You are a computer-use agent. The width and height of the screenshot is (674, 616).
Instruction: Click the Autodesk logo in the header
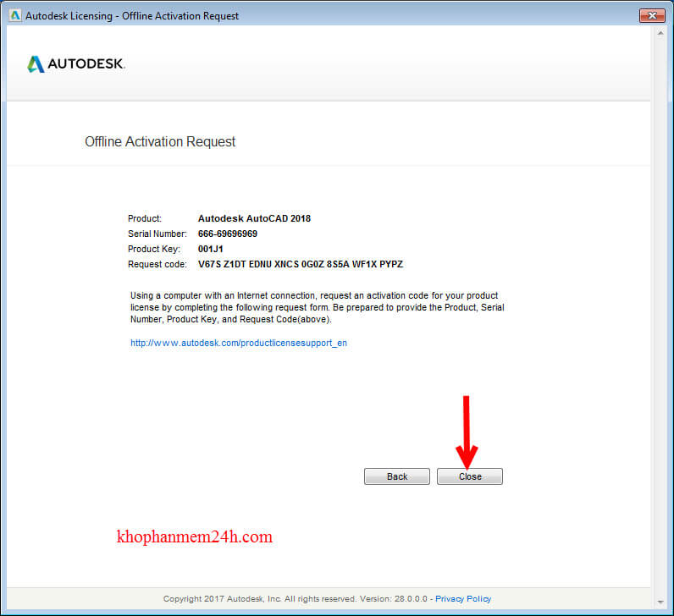click(x=76, y=64)
